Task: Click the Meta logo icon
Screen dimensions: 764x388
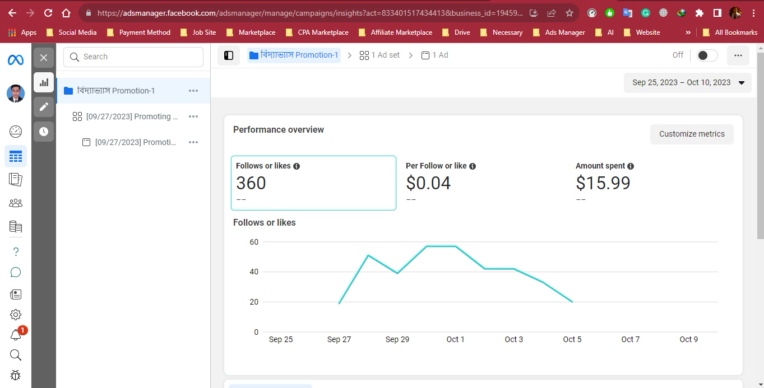Action: 16,60
